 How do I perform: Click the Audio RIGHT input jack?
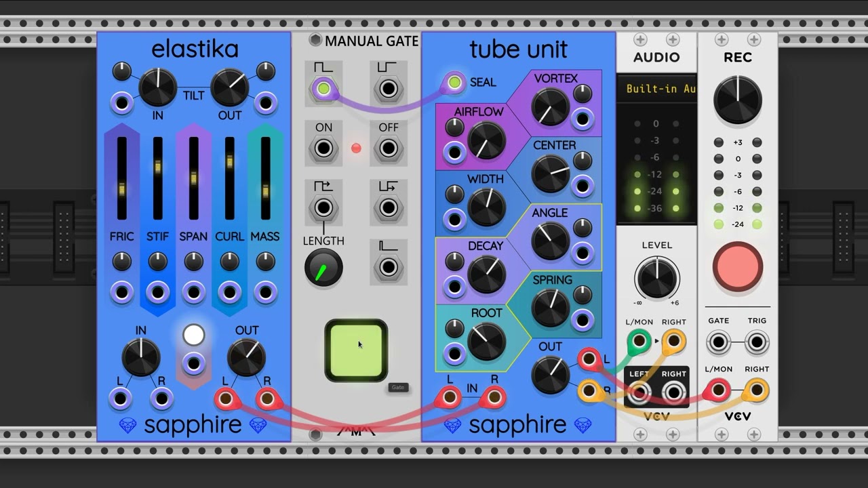pos(673,342)
